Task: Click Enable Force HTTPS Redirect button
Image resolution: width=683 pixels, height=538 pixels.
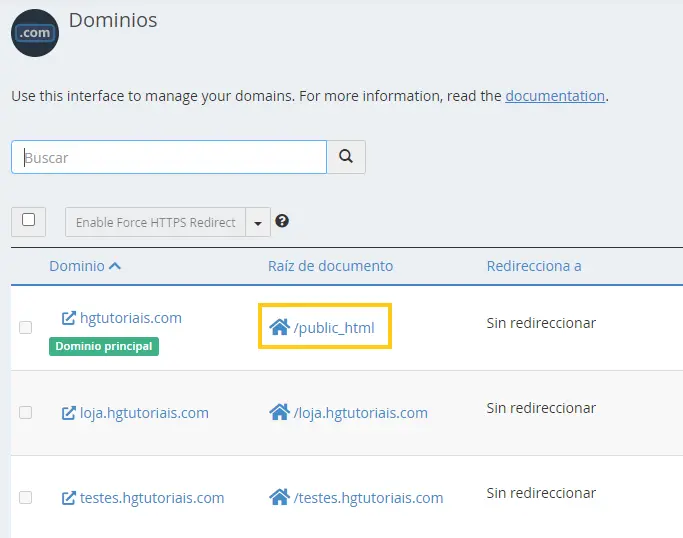Action: tap(156, 222)
